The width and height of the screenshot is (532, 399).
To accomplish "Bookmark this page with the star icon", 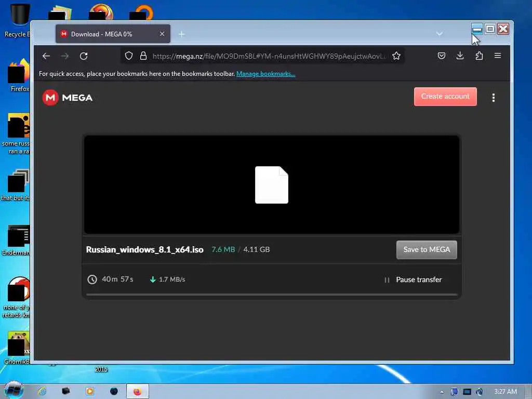I will click(396, 56).
